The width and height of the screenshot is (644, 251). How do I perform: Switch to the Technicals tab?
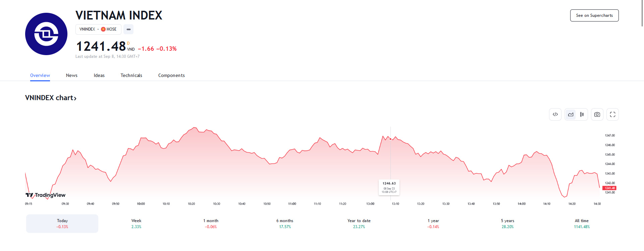click(131, 75)
